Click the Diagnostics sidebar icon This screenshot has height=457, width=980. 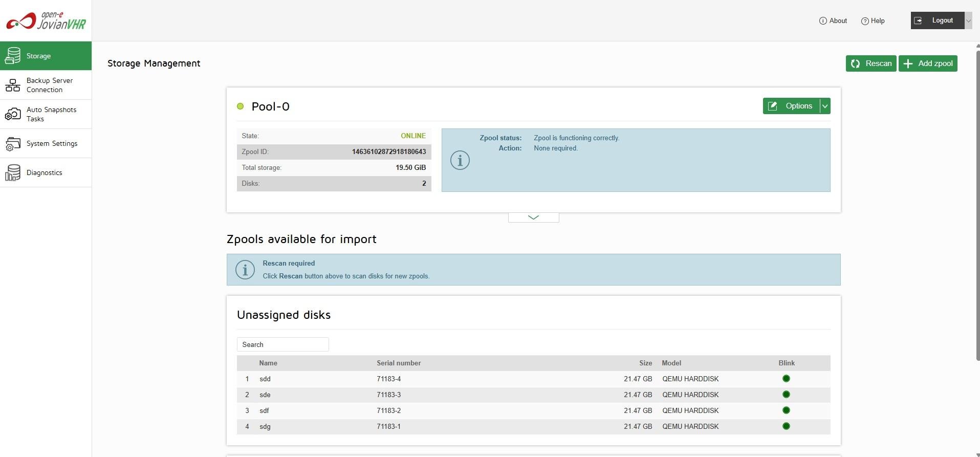[x=13, y=173]
